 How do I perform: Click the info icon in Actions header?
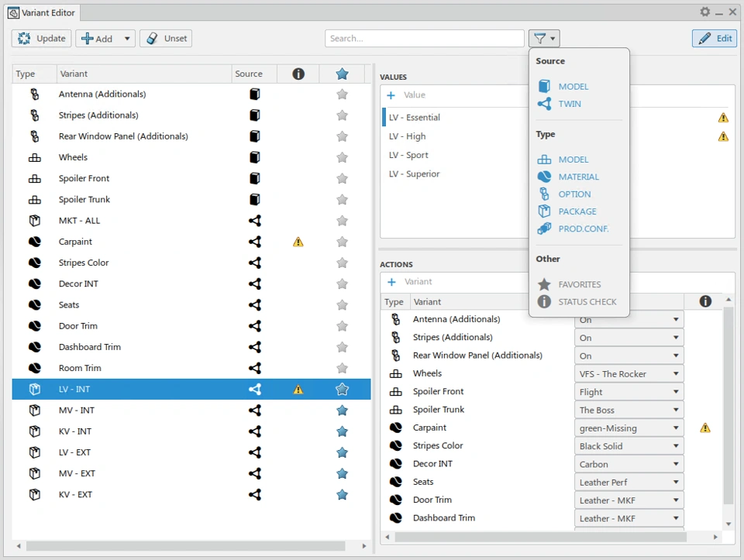[x=705, y=301]
